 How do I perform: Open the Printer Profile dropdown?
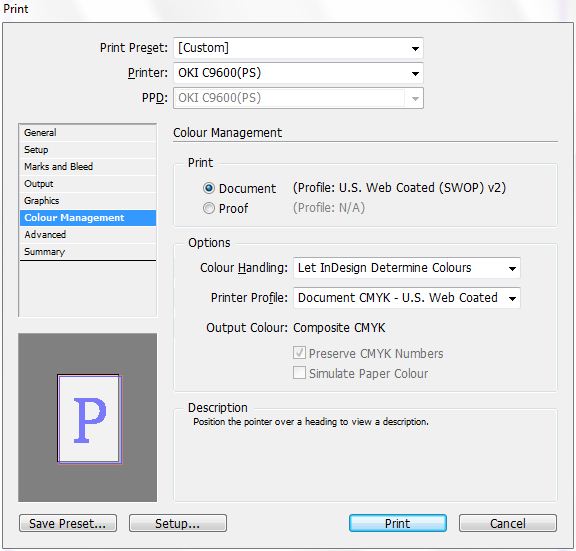(407, 298)
